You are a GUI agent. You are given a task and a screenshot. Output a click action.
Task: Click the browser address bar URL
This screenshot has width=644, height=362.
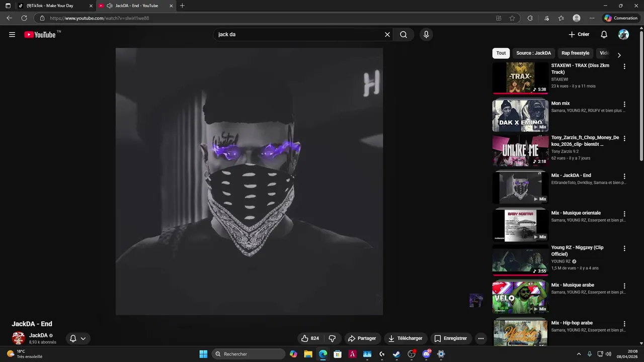(x=100, y=18)
